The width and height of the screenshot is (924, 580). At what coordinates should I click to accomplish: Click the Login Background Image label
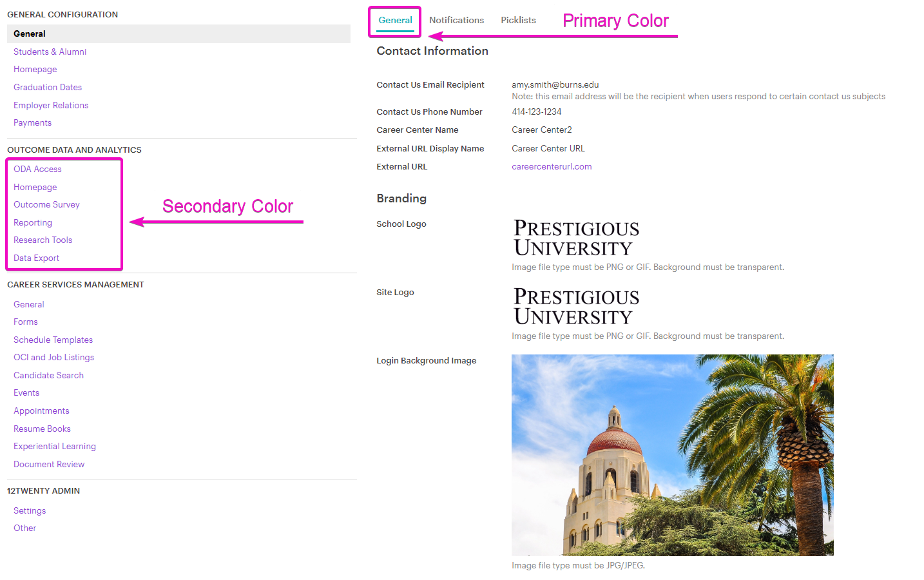[x=426, y=360]
